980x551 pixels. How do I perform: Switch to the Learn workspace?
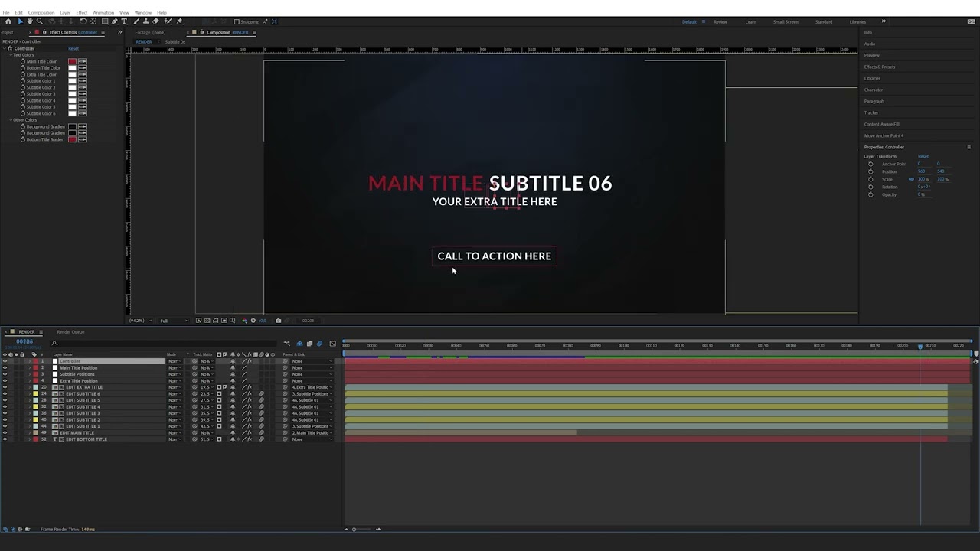point(751,21)
